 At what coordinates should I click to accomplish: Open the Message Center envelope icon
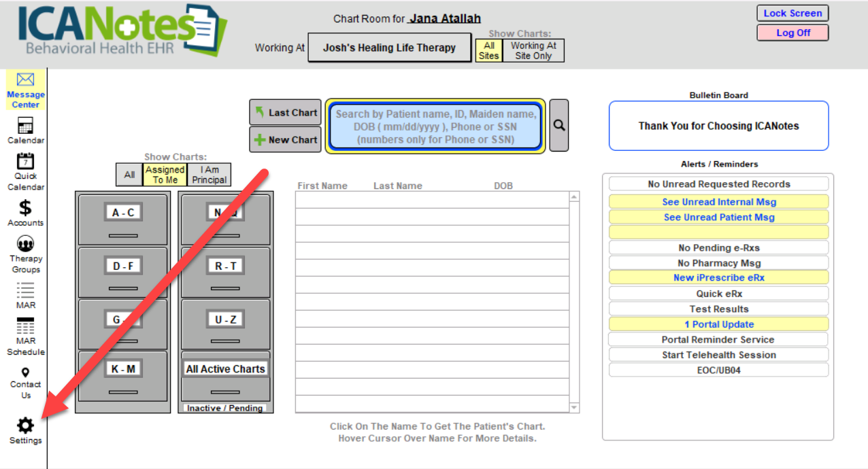pyautogui.click(x=25, y=80)
